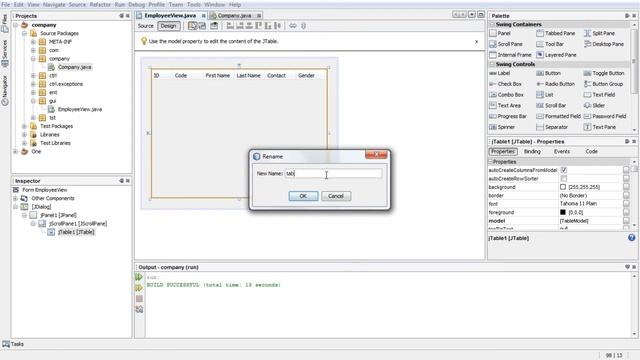Check autoCreateRowSorter property
The height and width of the screenshot is (360, 640).
click(564, 178)
